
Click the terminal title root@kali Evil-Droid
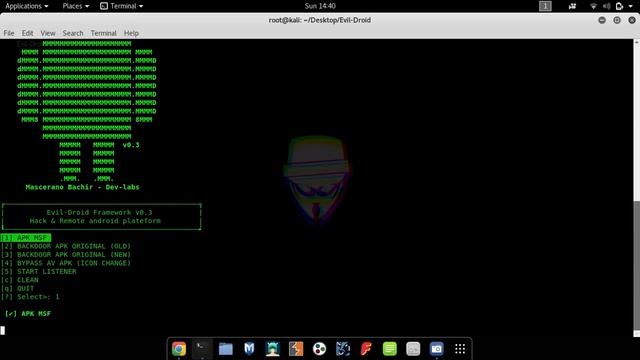click(x=320, y=20)
